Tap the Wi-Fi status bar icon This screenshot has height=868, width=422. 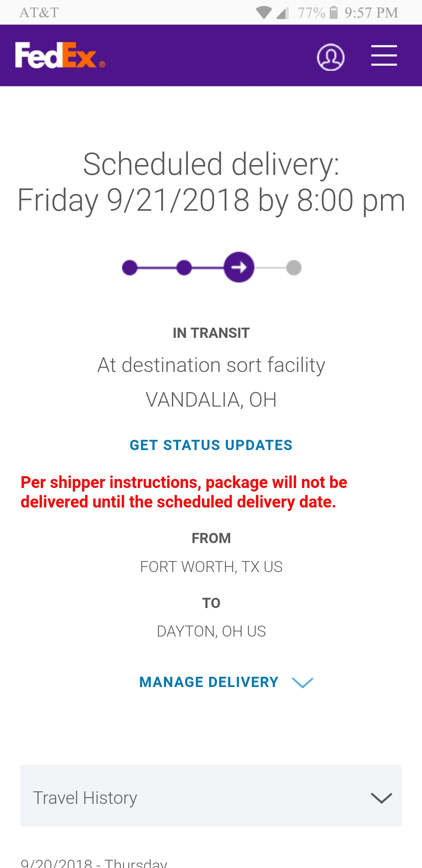click(x=264, y=13)
